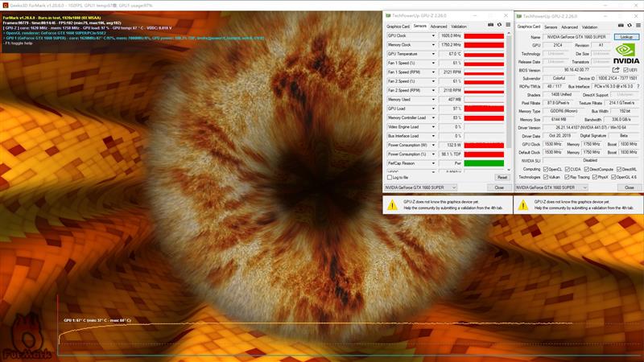Image resolution: width=644 pixels, height=362 pixels.
Task: Expand the GPU Temperature sensor dropdown
Action: coord(433,54)
